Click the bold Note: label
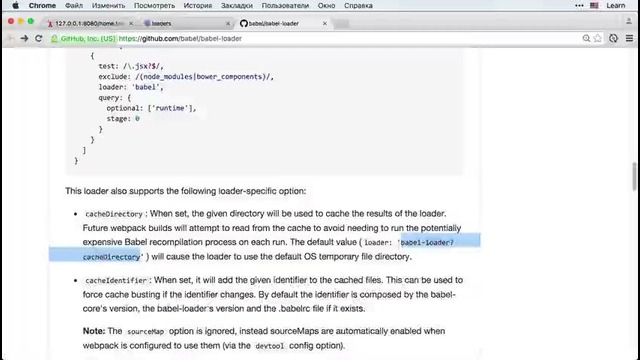The height and width of the screenshot is (360, 640). [94, 331]
